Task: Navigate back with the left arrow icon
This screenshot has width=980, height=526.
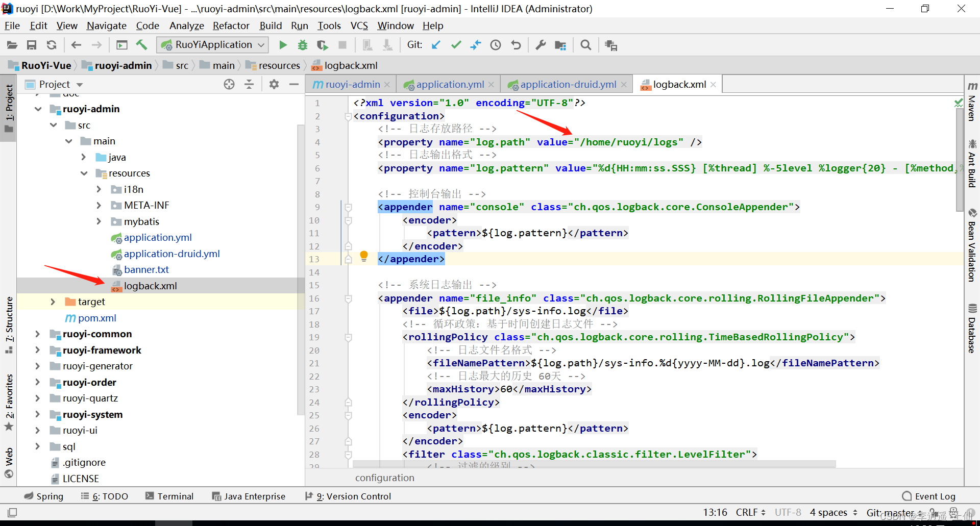Action: tap(76, 45)
